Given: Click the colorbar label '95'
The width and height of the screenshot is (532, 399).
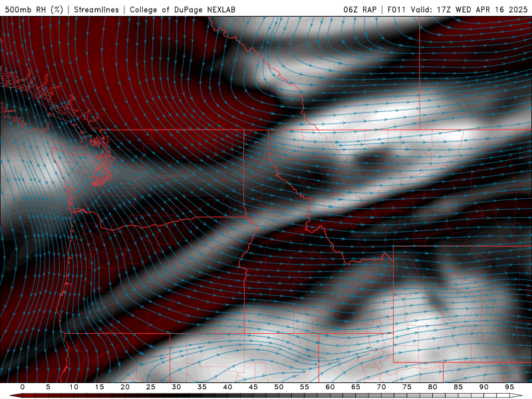Looking at the screenshot, I should tap(509, 387).
